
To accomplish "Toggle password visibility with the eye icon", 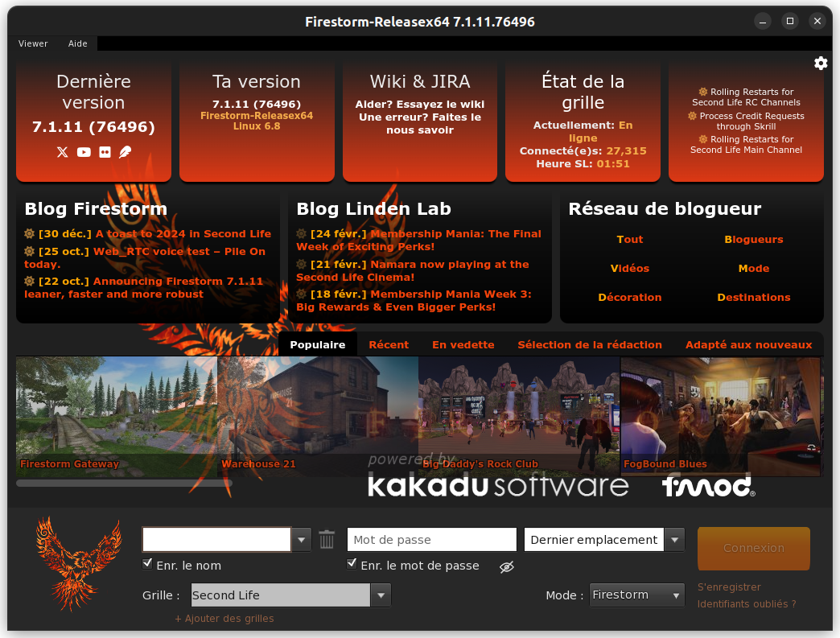I will pos(507,566).
